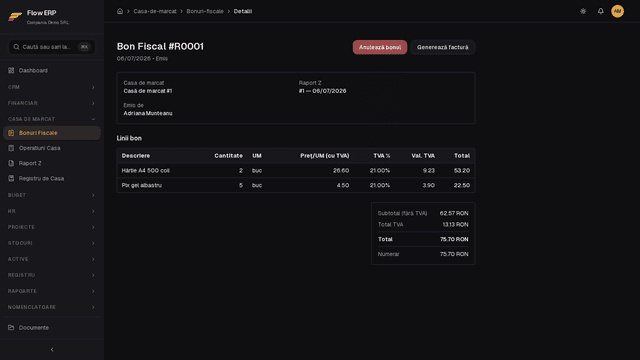The image size is (640, 360).
Task: Open notifications bell icon
Action: point(600,11)
